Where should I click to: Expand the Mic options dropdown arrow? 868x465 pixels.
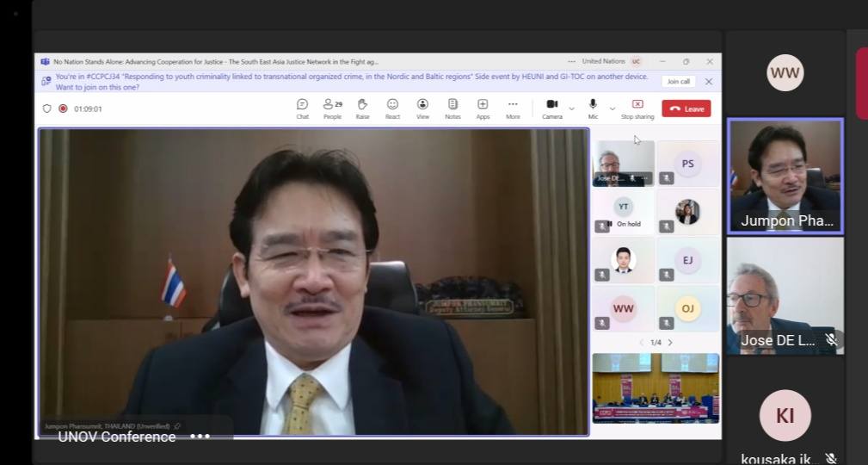(613, 109)
